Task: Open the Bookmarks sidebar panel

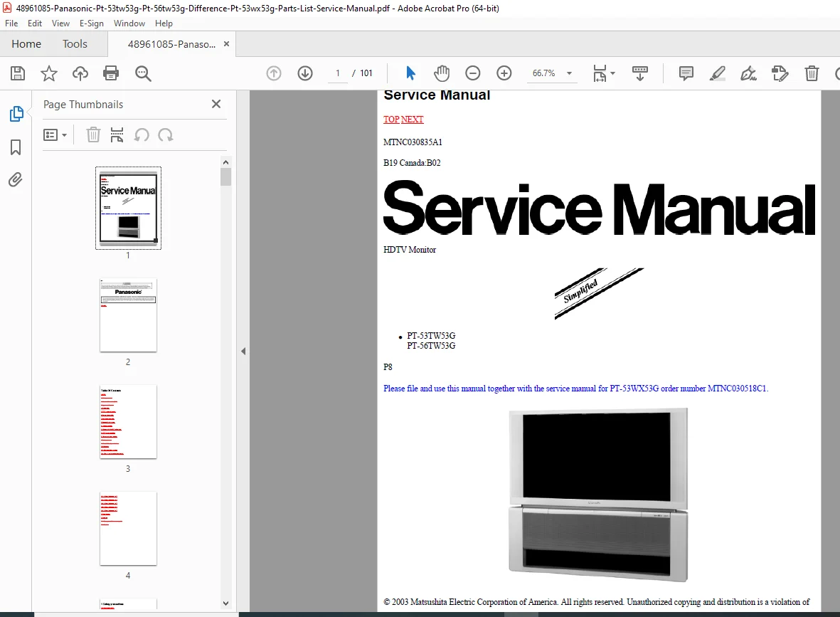Action: 16,147
